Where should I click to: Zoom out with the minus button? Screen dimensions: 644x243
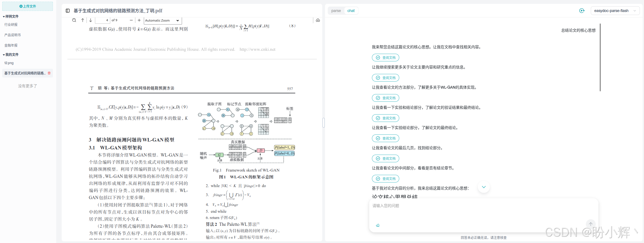[x=131, y=20]
